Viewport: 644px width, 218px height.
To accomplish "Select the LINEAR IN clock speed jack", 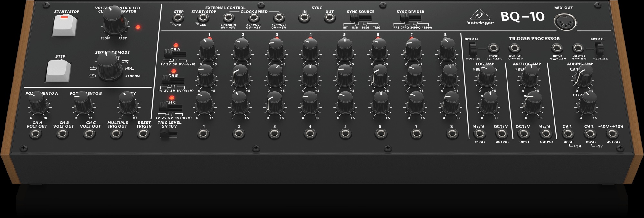I will 228,18.
